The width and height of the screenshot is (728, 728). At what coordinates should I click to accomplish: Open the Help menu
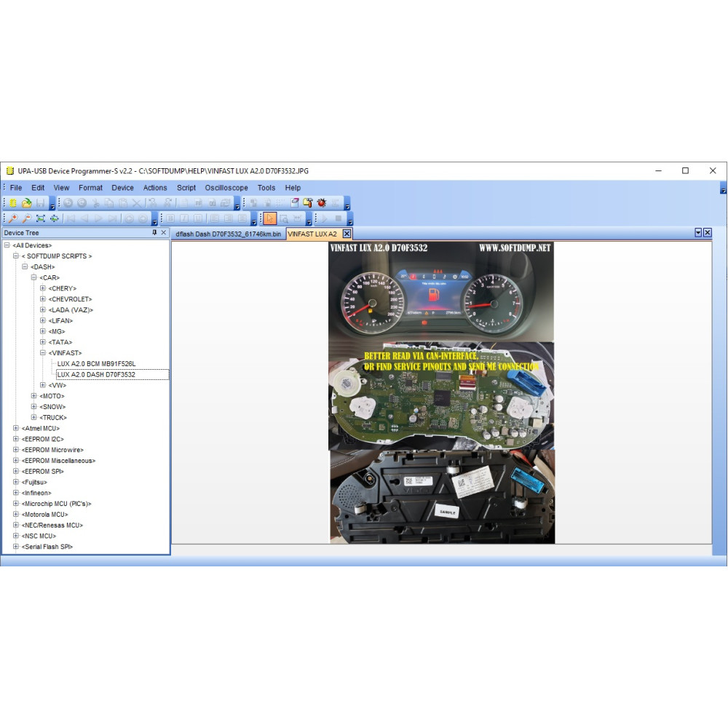tap(293, 188)
